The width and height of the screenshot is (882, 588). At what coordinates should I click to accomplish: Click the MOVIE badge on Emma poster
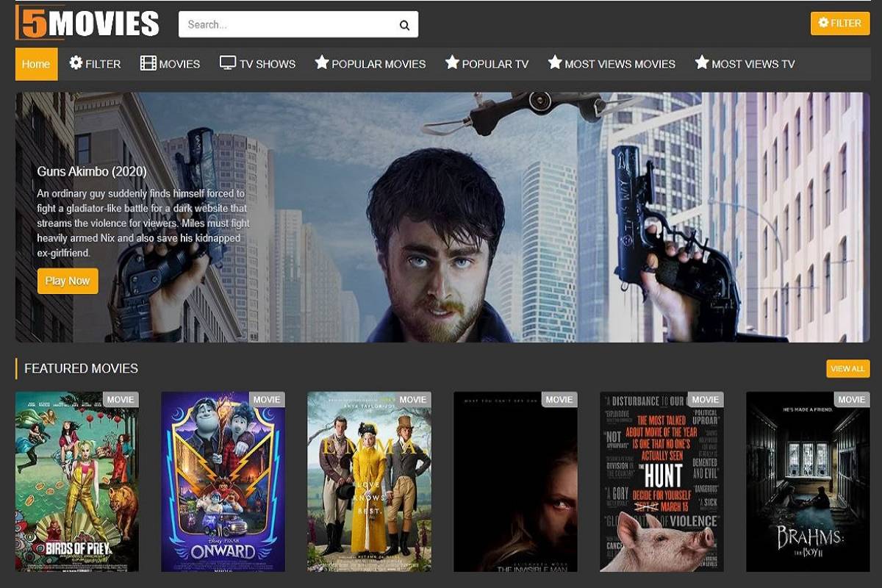413,400
